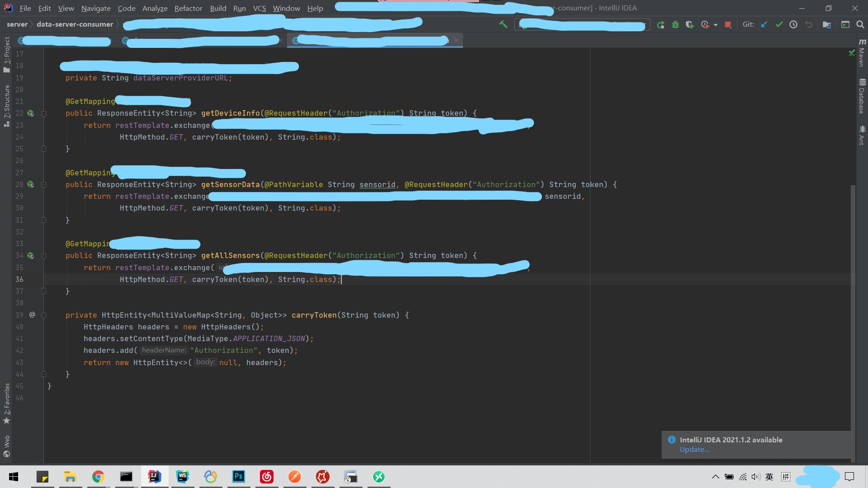Open the profiler run dropdown arrow

(716, 25)
